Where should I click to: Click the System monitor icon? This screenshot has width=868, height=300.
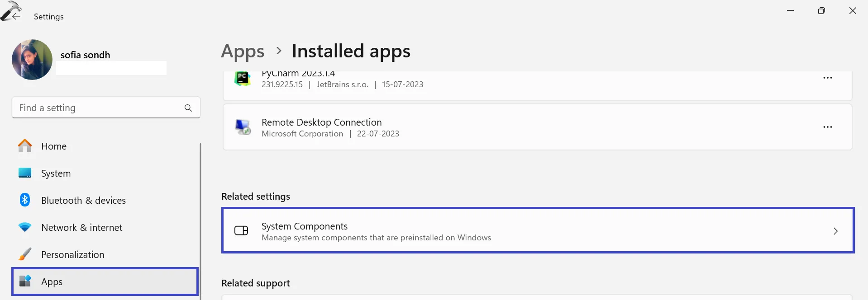tap(25, 173)
